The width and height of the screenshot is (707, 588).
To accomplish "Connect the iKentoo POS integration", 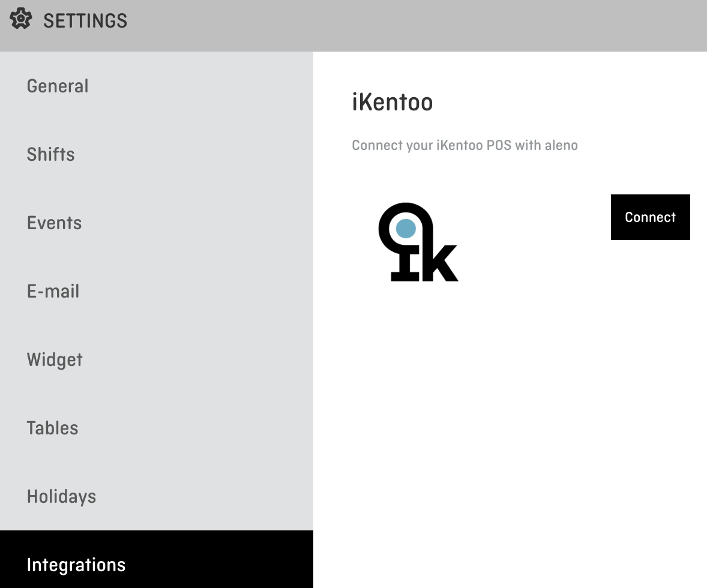I will [x=650, y=217].
